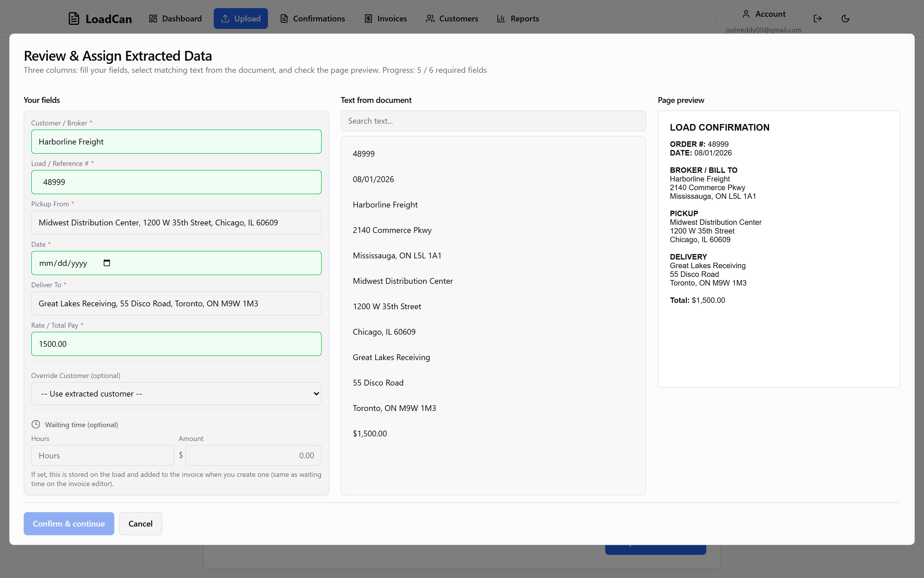Click the Account user icon
This screenshot has height=578, width=924.
(746, 14)
